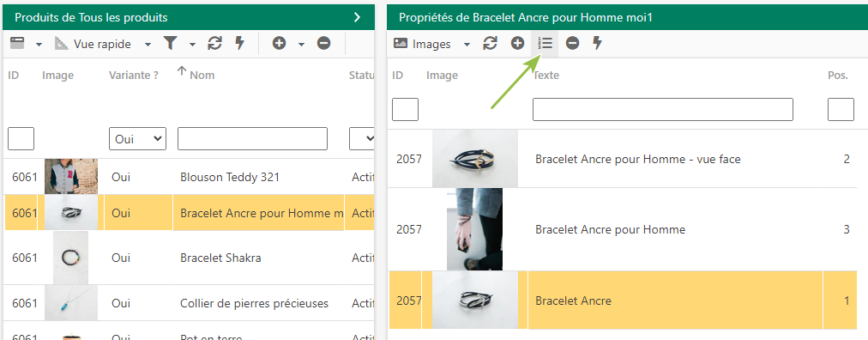Add a new product with plus icon
Image resolution: width=868 pixels, height=340 pixels.
point(280,44)
